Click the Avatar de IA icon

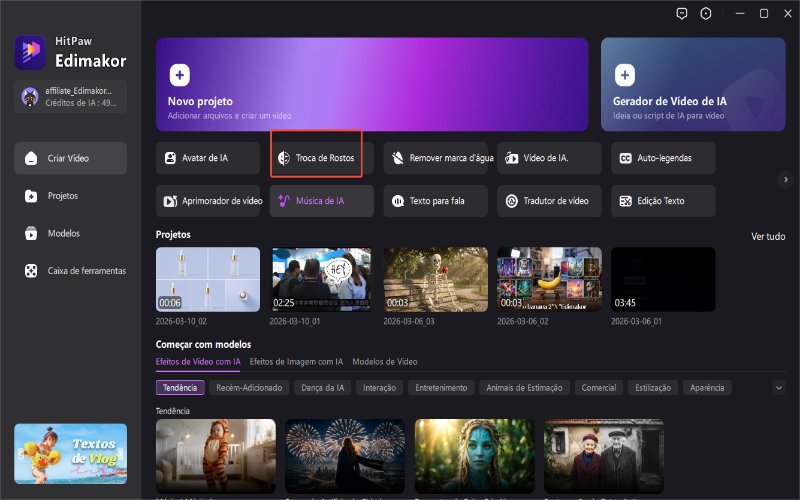tap(170, 158)
